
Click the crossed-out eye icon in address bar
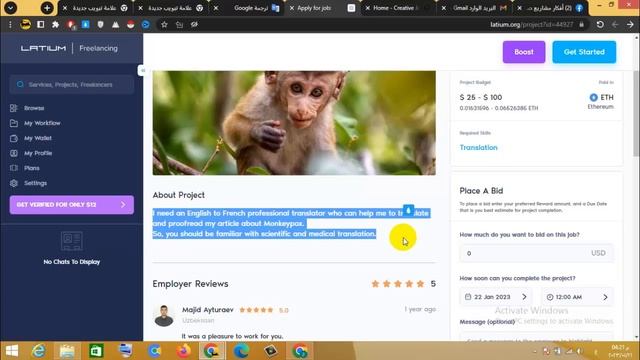click(194, 24)
